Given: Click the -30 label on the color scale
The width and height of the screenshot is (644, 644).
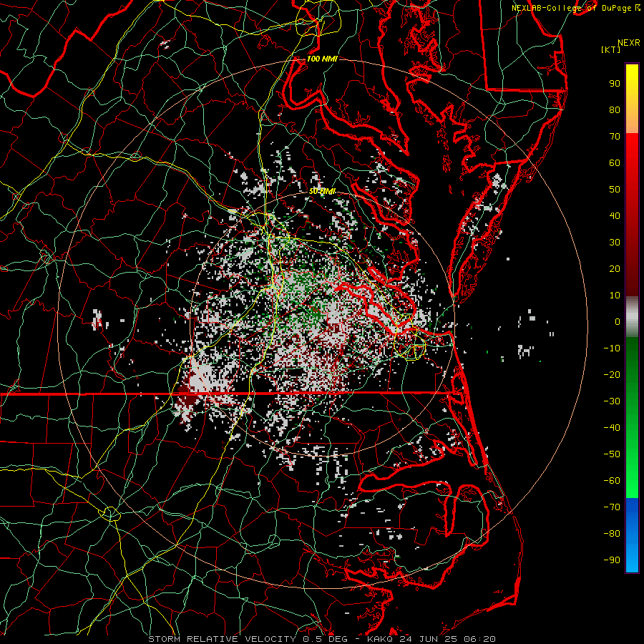Looking at the screenshot, I should pyautogui.click(x=612, y=401).
